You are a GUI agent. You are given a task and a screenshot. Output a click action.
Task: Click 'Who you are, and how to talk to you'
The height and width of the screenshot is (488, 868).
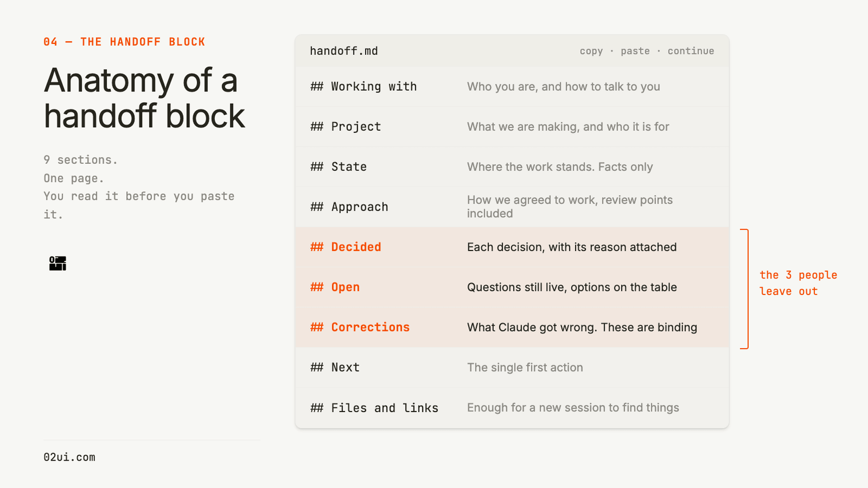(x=564, y=87)
